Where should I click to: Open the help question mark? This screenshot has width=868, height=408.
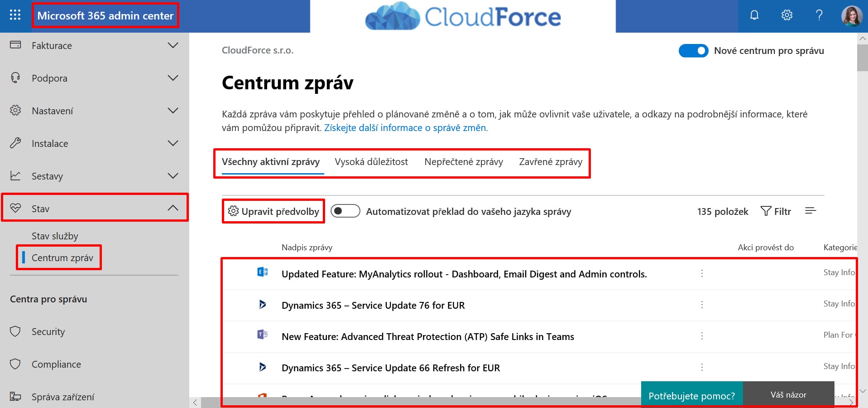click(x=819, y=15)
